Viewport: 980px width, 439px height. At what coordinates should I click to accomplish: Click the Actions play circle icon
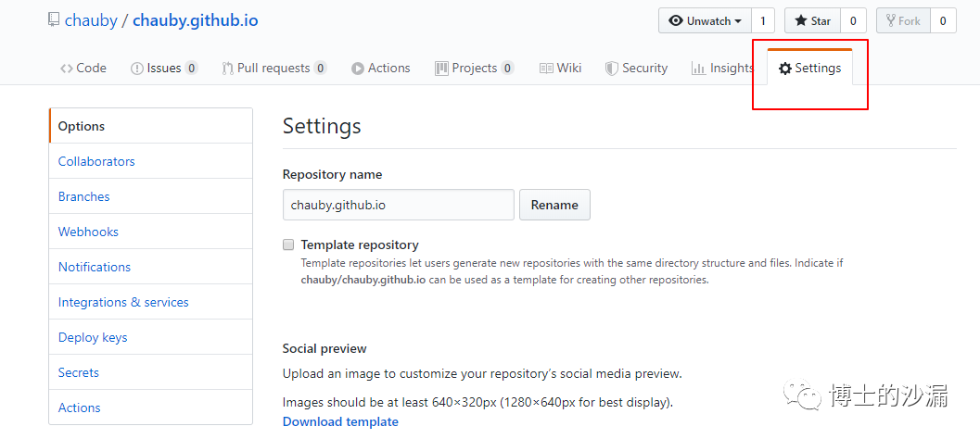point(358,69)
